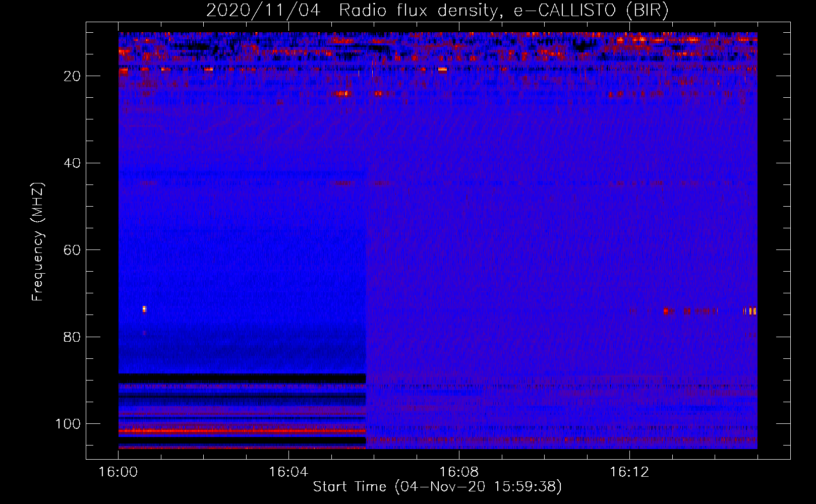Click the '16:04' time tick label
This screenshot has width=816, height=504.
coord(288,472)
